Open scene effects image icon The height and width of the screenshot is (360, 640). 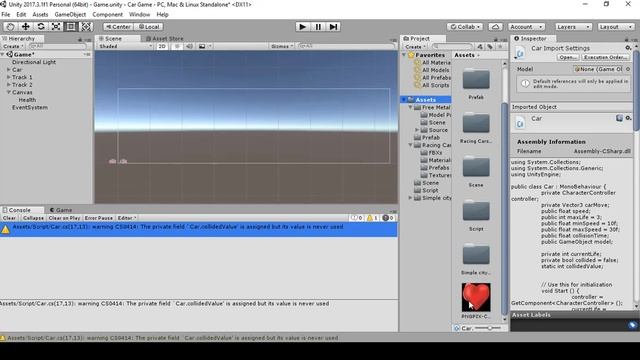tap(203, 46)
